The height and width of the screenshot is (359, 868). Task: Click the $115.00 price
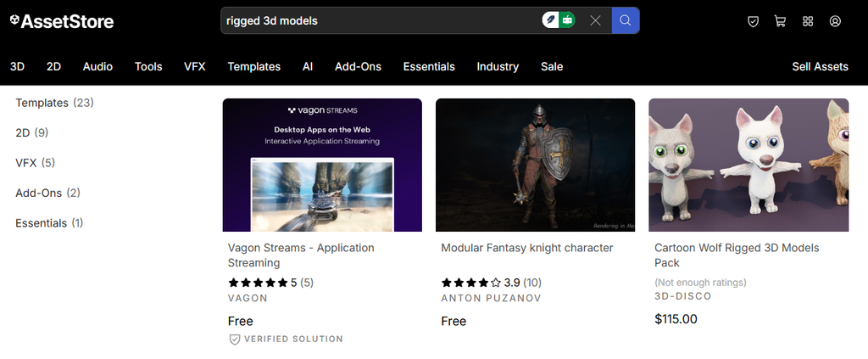[x=676, y=319]
